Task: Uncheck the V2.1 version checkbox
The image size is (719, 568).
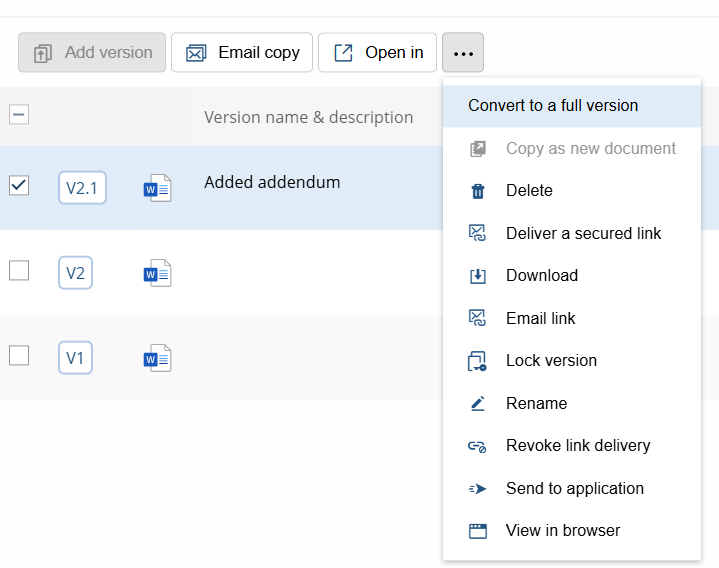Action: (19, 185)
